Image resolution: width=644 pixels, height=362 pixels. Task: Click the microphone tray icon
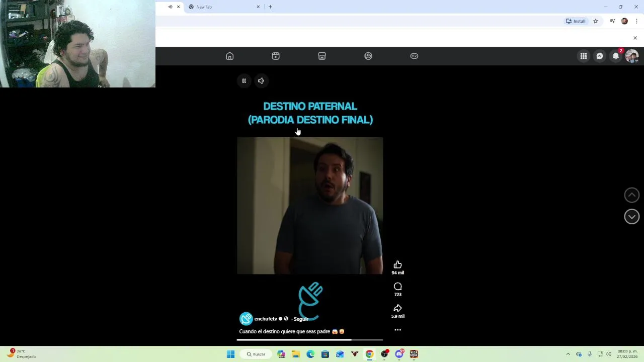[590, 354]
